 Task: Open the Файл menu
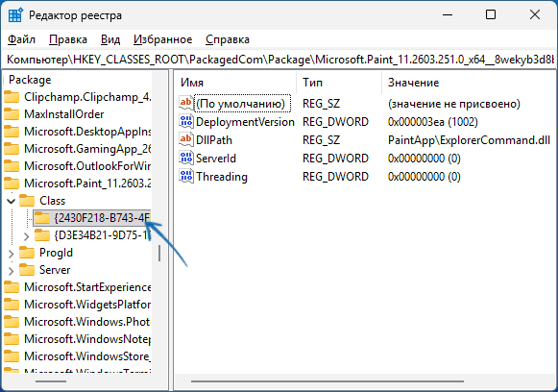coord(21,39)
